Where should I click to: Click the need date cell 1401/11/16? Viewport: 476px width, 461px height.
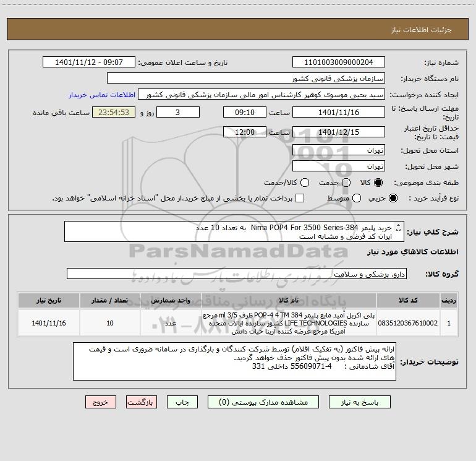tap(49, 323)
